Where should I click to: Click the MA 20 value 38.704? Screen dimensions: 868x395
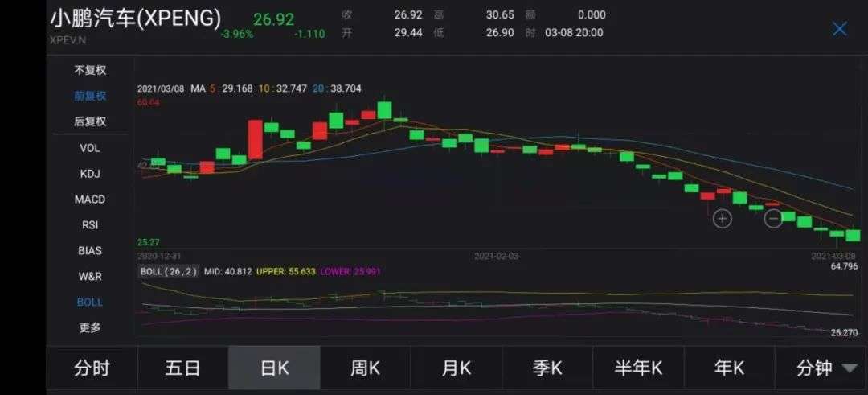346,88
